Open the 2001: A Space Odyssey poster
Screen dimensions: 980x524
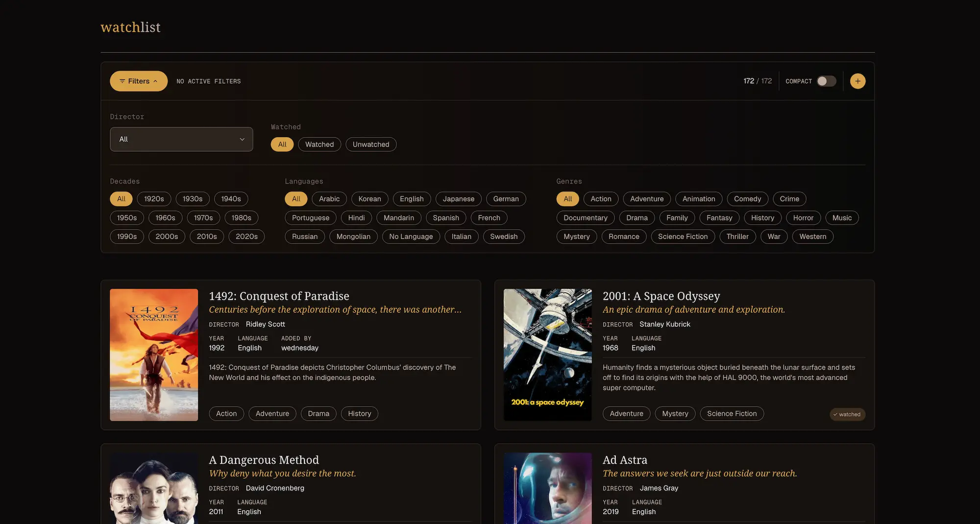548,355
